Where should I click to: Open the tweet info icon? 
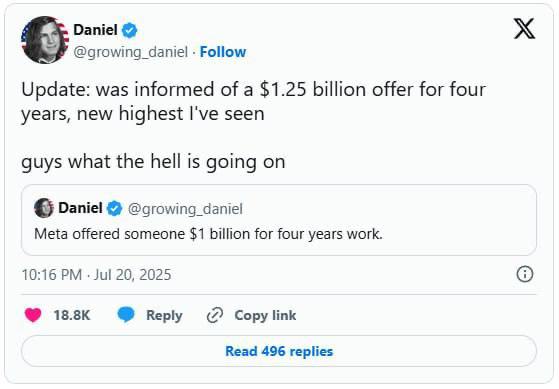(525, 275)
